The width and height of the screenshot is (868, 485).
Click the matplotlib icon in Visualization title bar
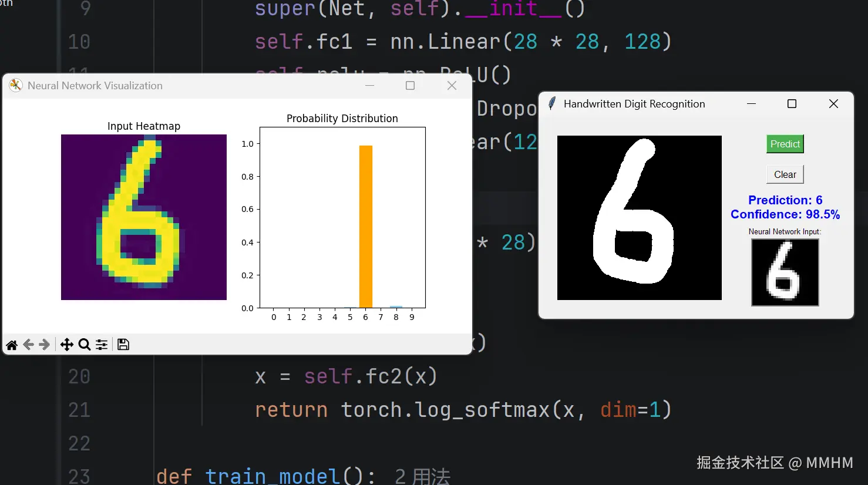[x=16, y=86]
